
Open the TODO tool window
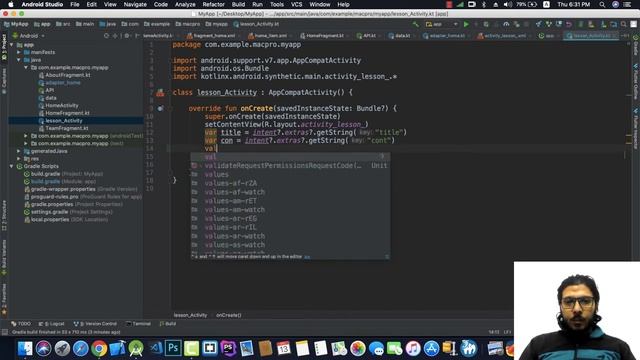tap(21, 324)
